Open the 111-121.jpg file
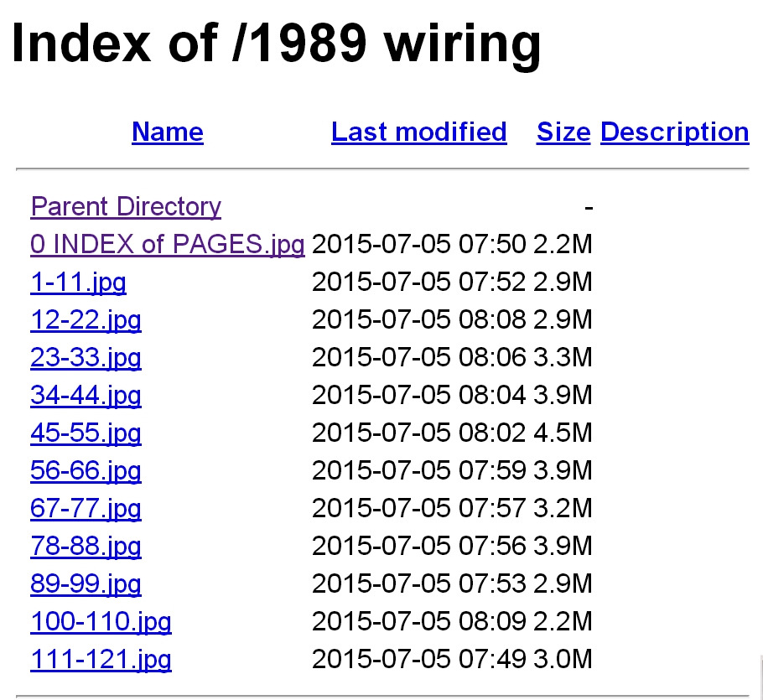763x700 pixels. coord(101,660)
